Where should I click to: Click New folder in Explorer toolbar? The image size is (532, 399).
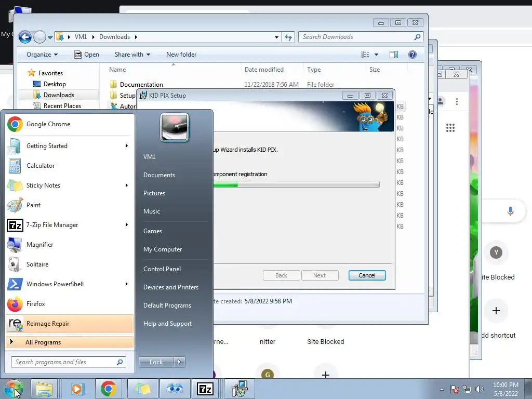tap(181, 55)
